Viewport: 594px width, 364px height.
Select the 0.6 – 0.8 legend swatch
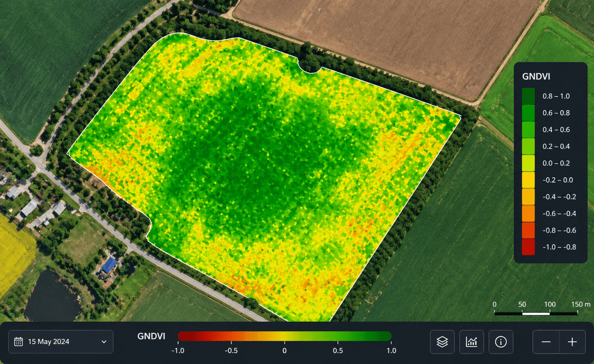click(x=528, y=113)
